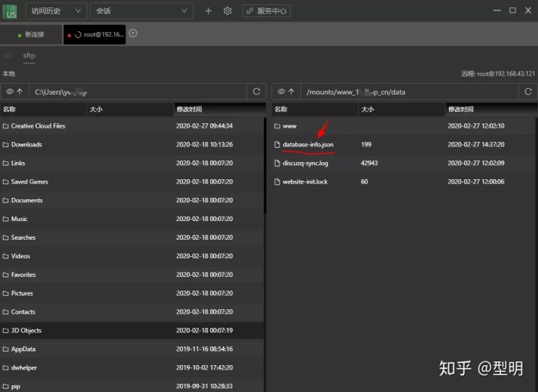Select the Saved Games folder
This screenshot has width=538, height=392.
tap(132, 181)
